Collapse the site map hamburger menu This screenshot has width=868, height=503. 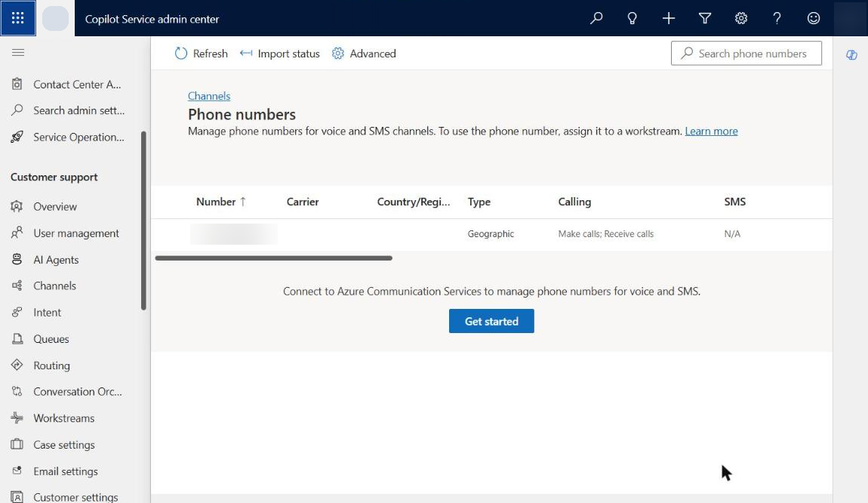pos(17,53)
